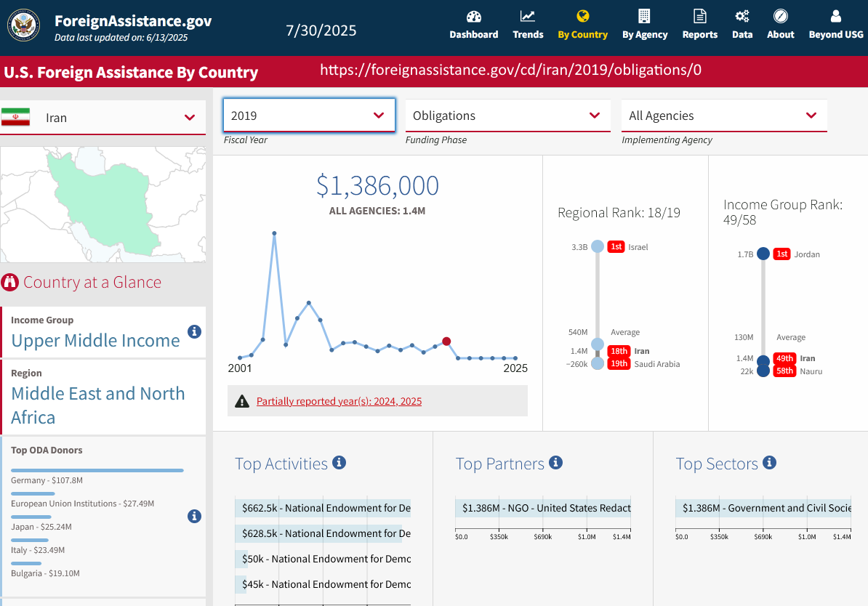Viewport: 868px width, 606px height.
Task: Click the red 2019 data point on chart
Action: [446, 342]
